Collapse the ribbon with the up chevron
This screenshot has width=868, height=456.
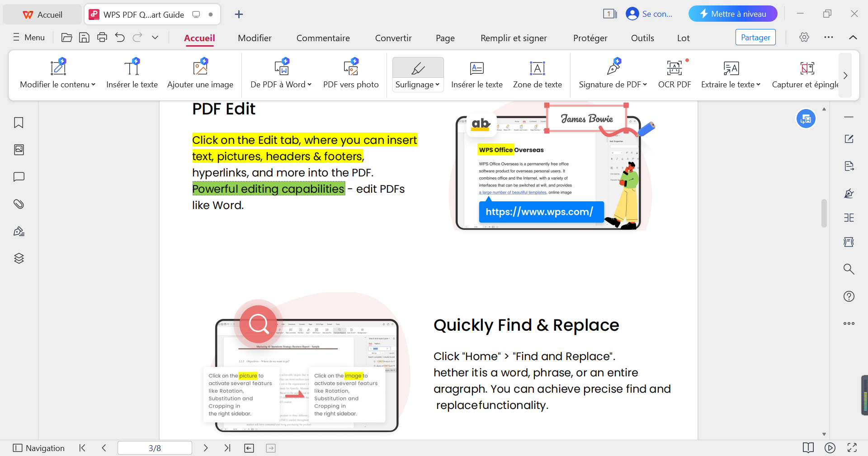tap(853, 37)
